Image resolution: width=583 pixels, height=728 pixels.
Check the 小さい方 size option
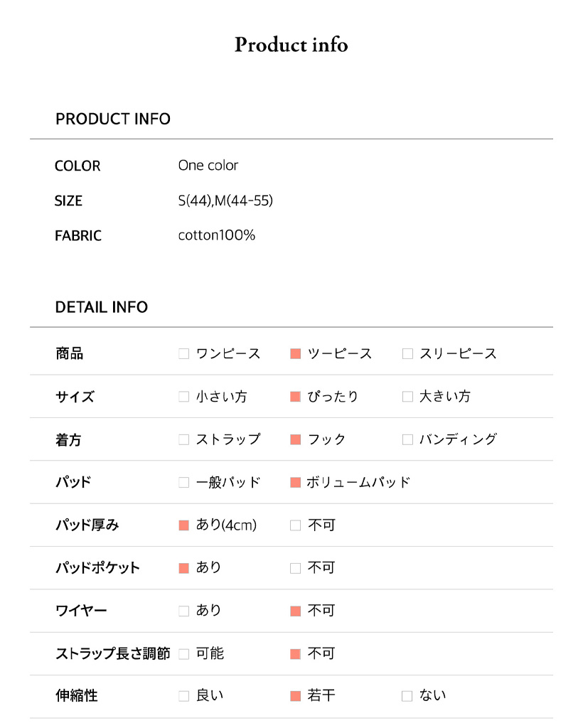click(x=184, y=397)
